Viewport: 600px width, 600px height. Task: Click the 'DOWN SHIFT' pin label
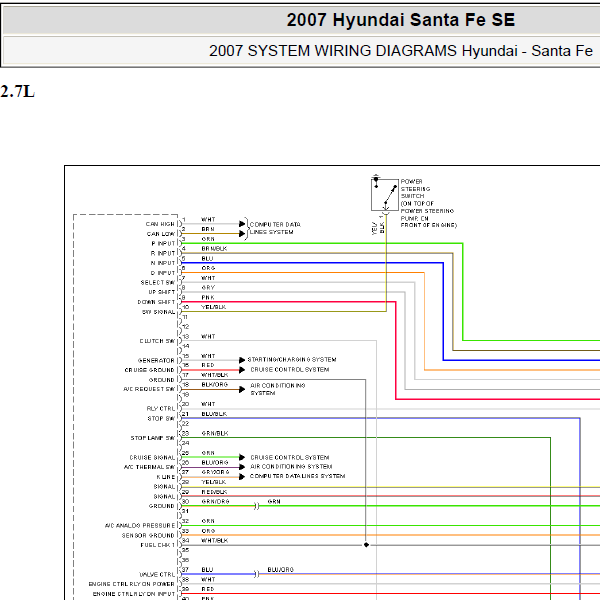156,302
